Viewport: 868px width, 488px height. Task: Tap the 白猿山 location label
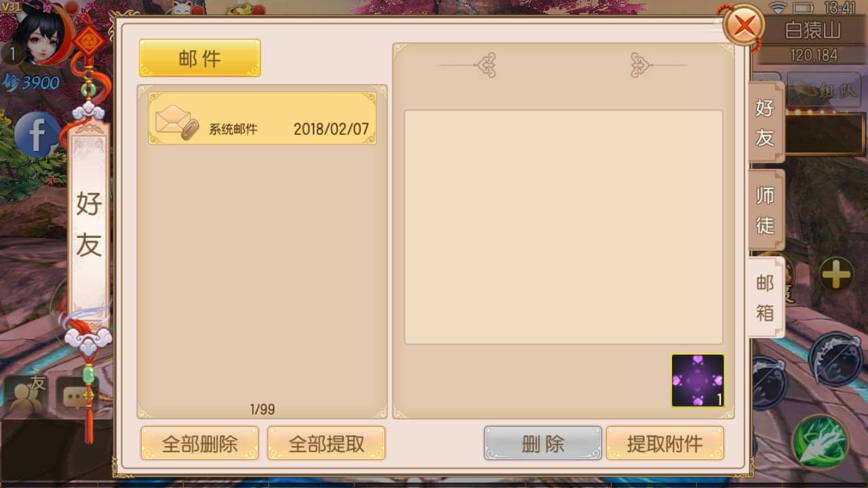pyautogui.click(x=812, y=30)
